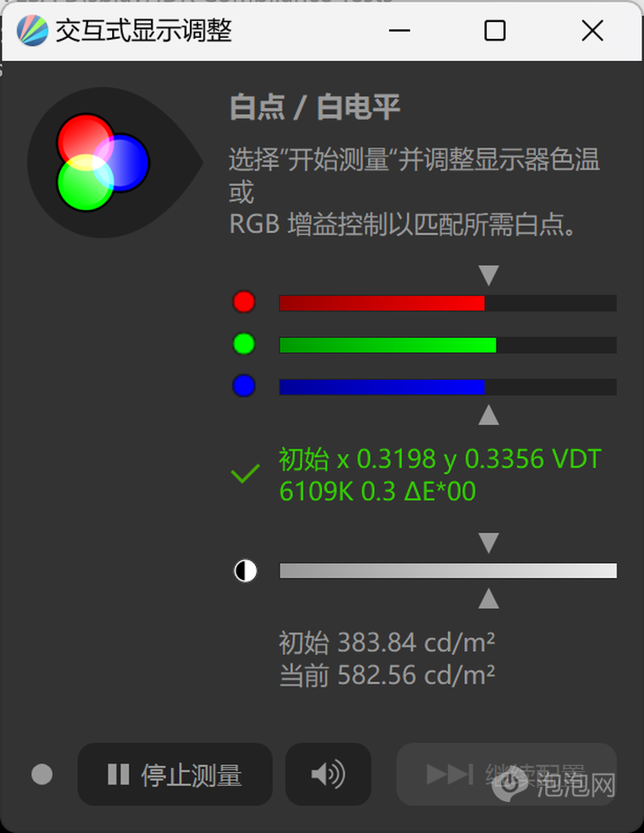Click the gray status dot beside stop button
Image resolution: width=644 pixels, height=833 pixels.
tap(42, 774)
